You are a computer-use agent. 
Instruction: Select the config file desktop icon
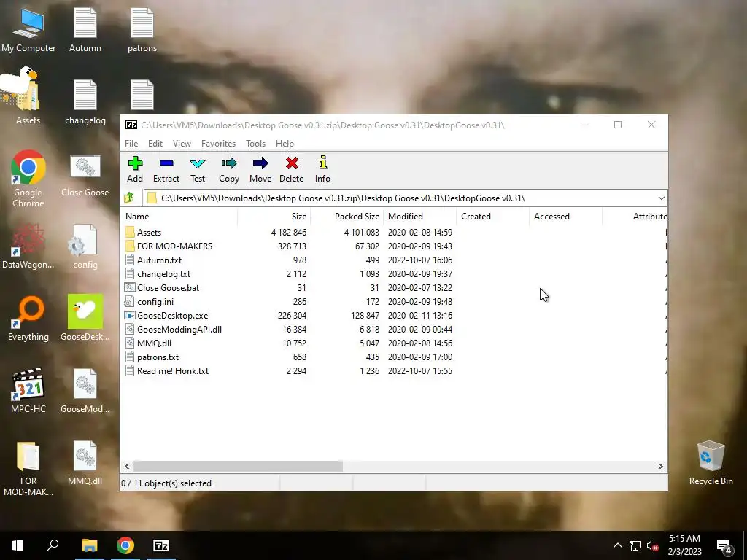(85, 246)
